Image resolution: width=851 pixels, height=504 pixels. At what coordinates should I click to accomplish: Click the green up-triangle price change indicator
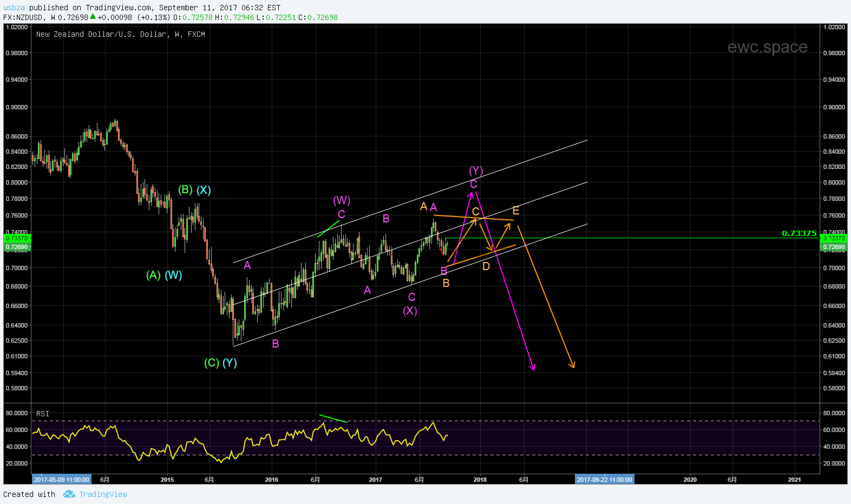(93, 17)
